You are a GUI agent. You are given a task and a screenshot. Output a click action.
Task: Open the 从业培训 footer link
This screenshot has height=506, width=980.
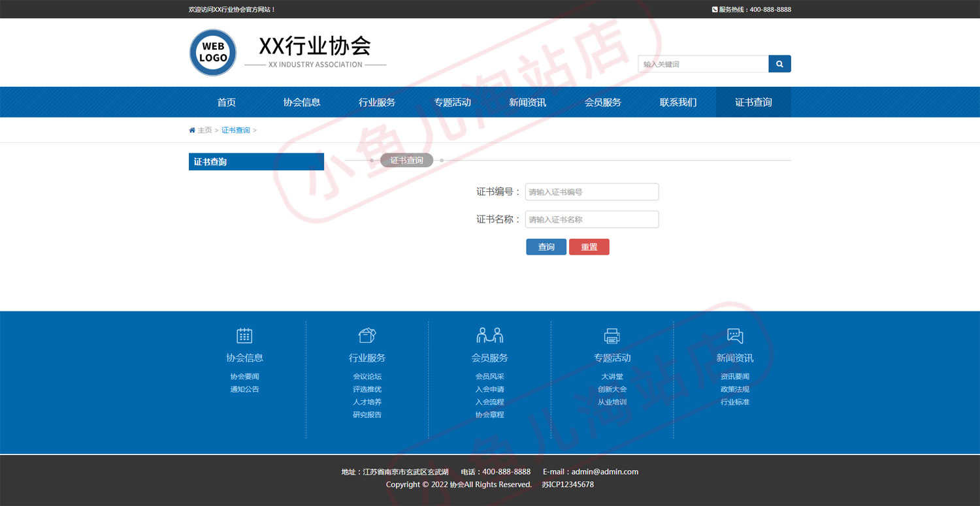coord(612,402)
